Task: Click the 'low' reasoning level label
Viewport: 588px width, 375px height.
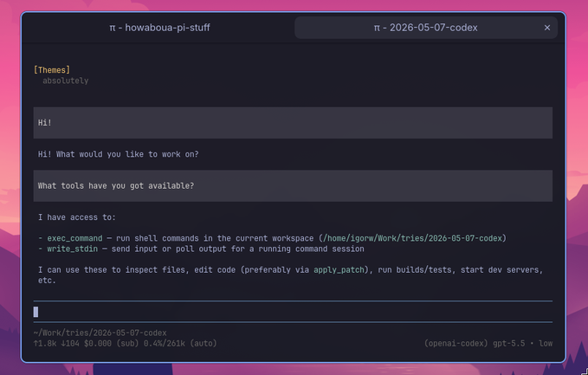Action: click(x=546, y=344)
